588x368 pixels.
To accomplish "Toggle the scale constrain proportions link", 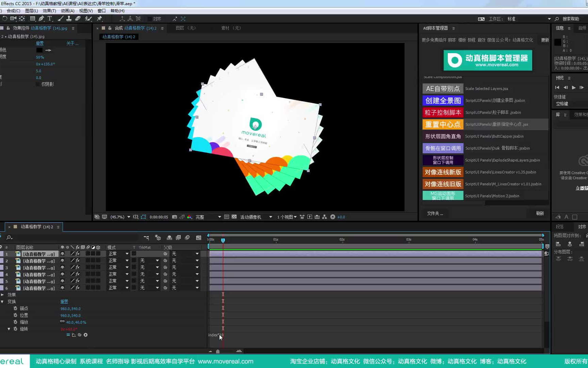I will pos(62,322).
